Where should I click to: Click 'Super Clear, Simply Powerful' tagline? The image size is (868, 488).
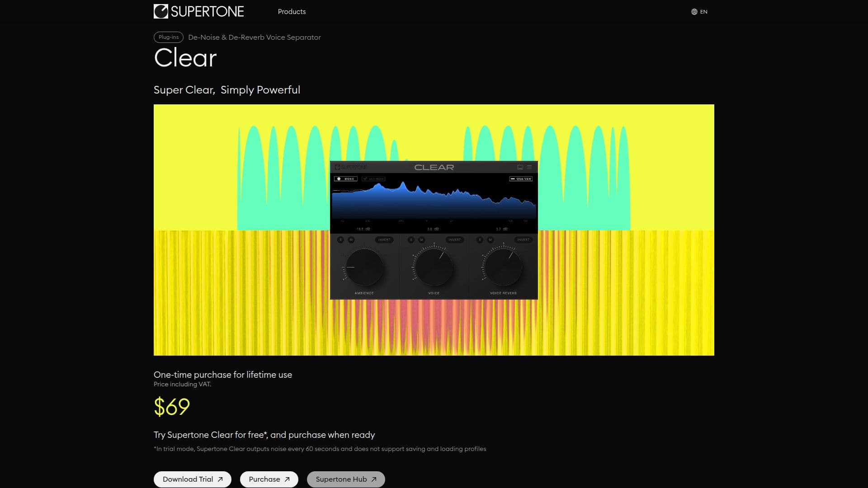(227, 90)
